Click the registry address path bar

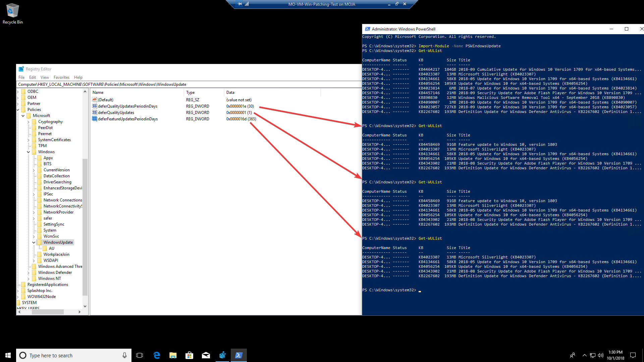click(190, 84)
